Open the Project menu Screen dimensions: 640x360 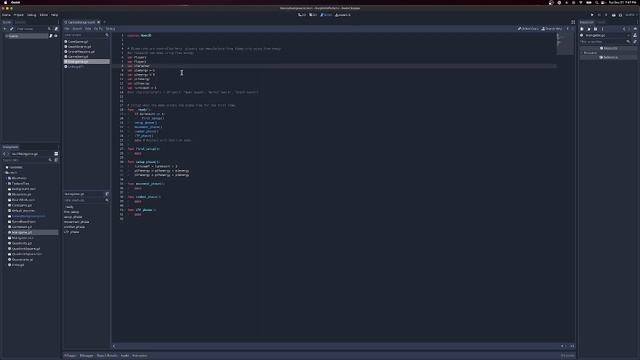tap(19, 15)
